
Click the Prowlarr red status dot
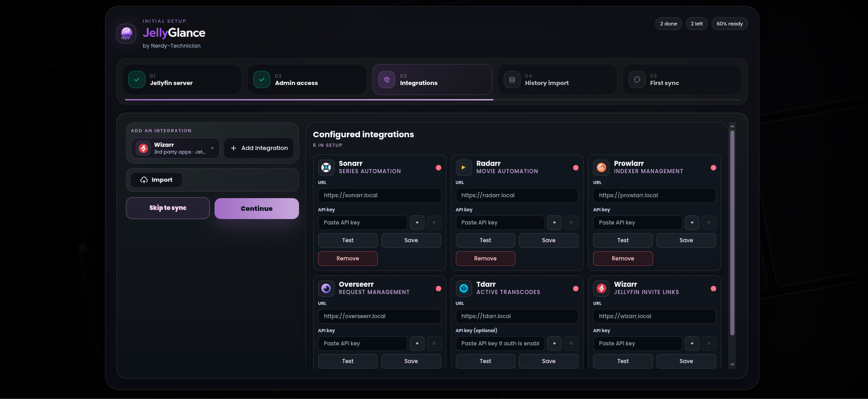pos(713,168)
